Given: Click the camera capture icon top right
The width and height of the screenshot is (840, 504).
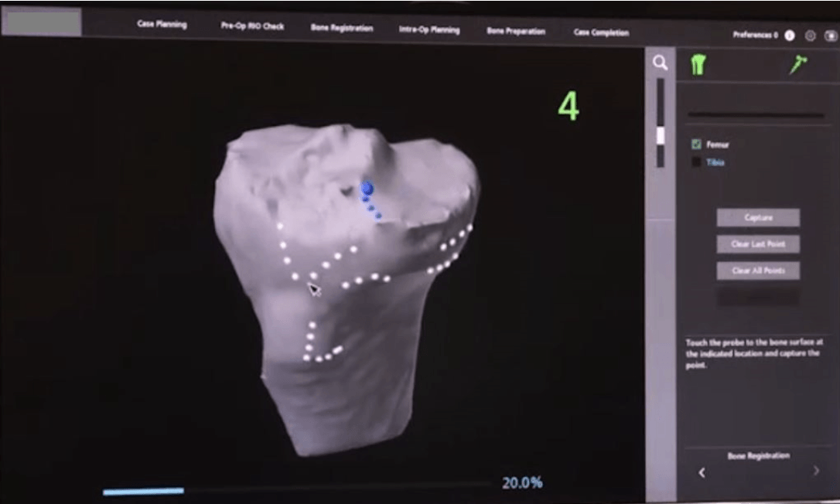Looking at the screenshot, I should point(829,36).
